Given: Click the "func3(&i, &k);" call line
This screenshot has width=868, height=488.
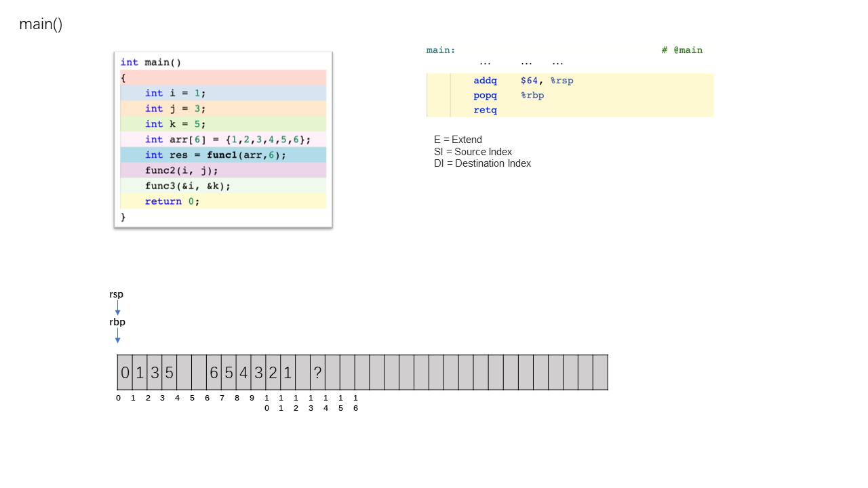Looking at the screenshot, I should (x=223, y=186).
